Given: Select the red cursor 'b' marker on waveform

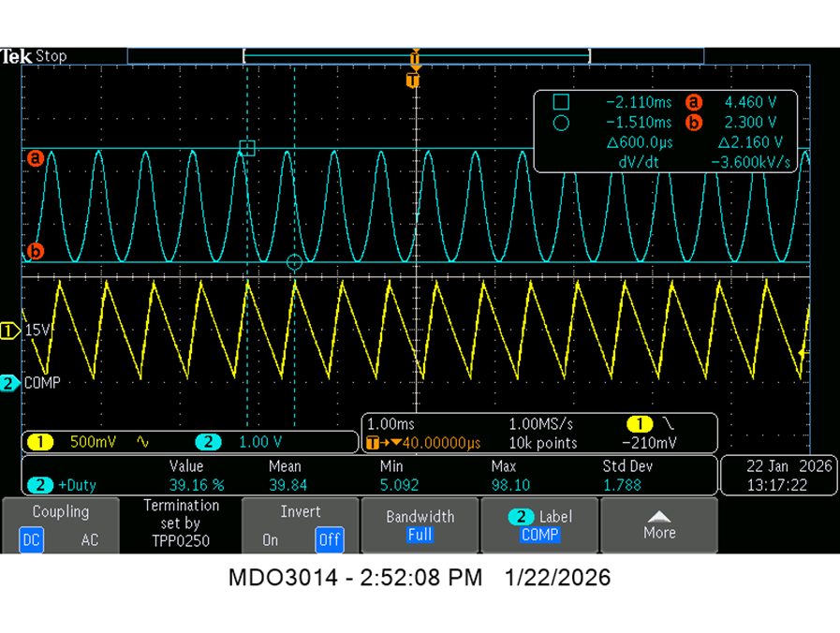Looking at the screenshot, I should point(36,251).
